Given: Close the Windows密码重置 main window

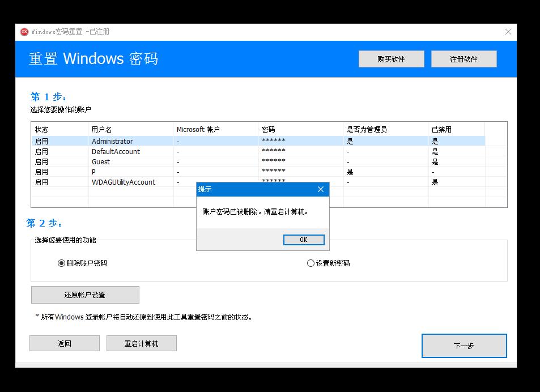Looking at the screenshot, I should 508,32.
